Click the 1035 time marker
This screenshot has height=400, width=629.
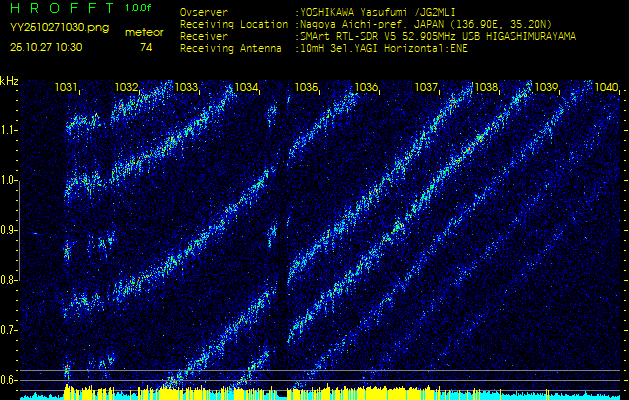[306, 87]
